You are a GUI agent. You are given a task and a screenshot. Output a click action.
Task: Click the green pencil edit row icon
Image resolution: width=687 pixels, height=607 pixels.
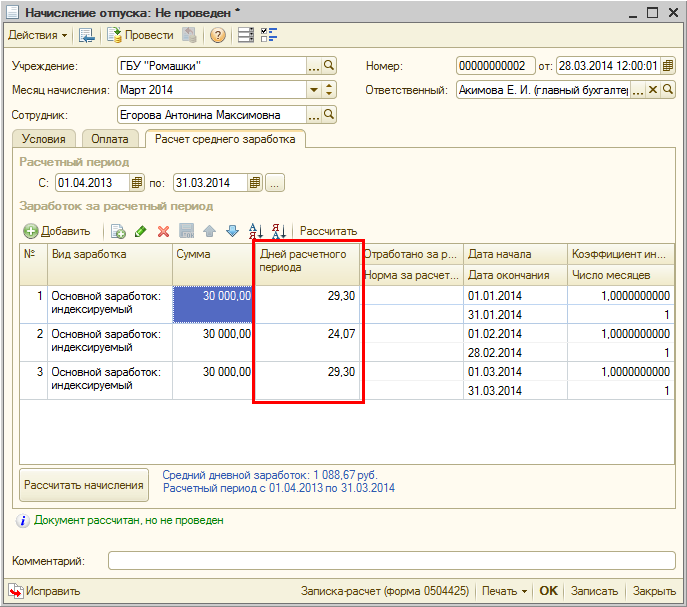pos(141,231)
